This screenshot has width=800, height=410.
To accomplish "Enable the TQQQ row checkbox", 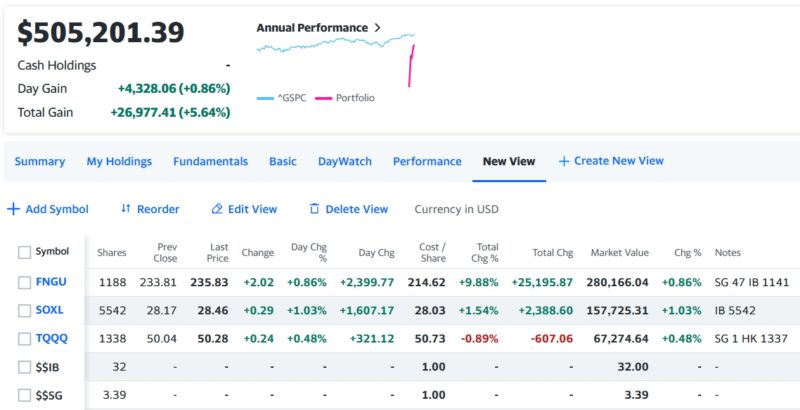I will [x=25, y=339].
